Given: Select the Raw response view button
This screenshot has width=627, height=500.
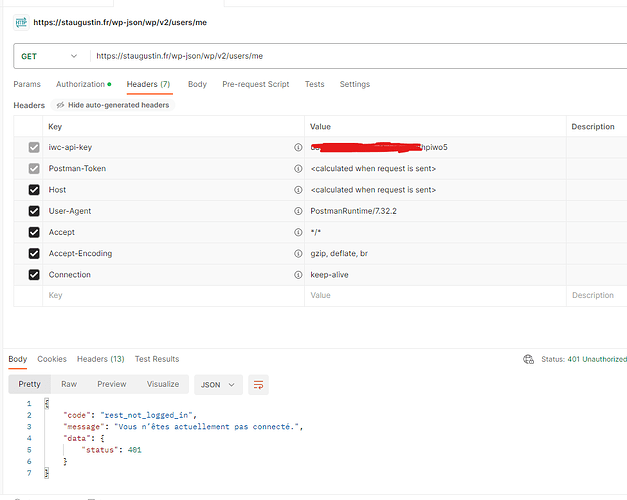Looking at the screenshot, I should pyautogui.click(x=69, y=384).
